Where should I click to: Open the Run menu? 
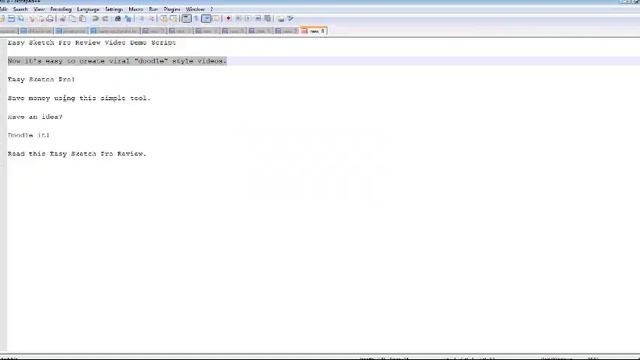(153, 9)
